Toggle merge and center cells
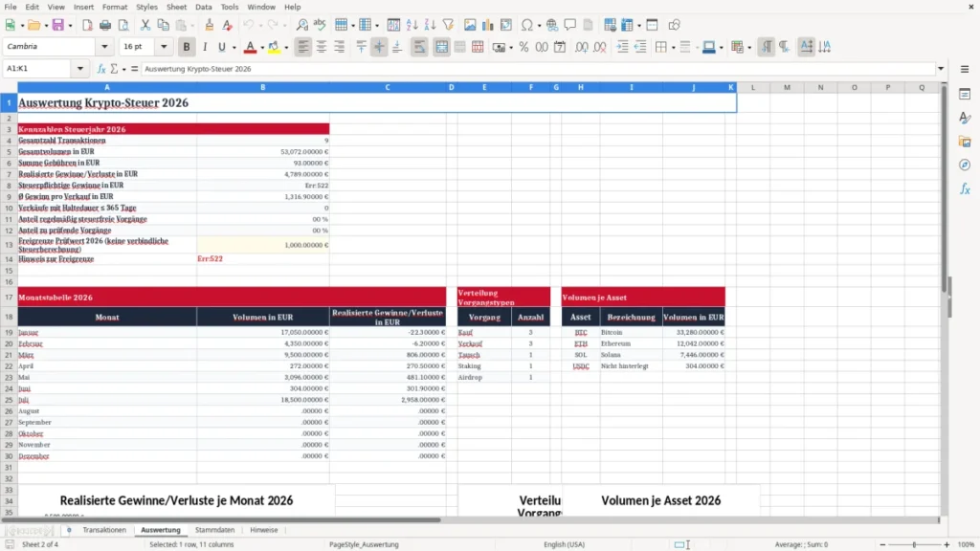Screen dimensions: 980x551 pyautogui.click(x=441, y=47)
